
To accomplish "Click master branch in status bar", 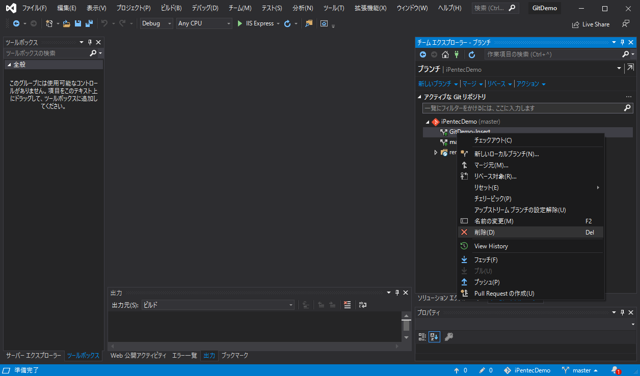I will [x=580, y=370].
